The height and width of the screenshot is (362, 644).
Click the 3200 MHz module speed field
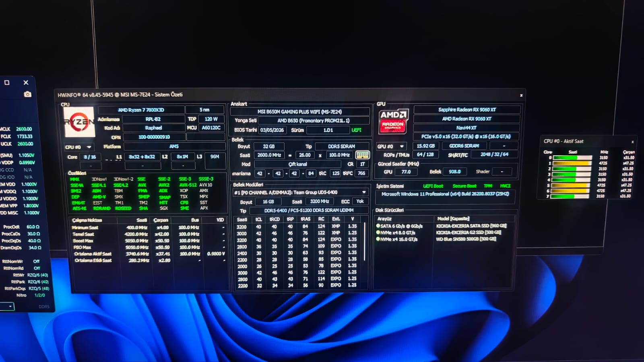(320, 202)
